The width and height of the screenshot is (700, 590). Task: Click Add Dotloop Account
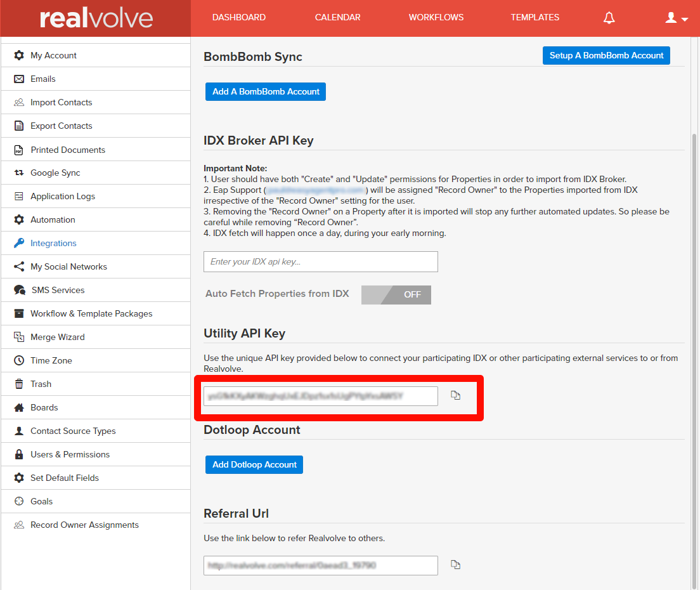pyautogui.click(x=254, y=464)
